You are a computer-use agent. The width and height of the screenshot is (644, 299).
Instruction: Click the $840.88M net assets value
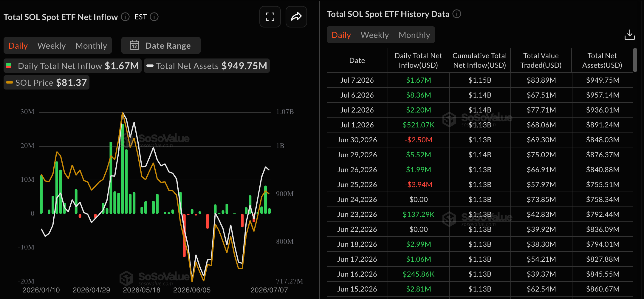pyautogui.click(x=603, y=169)
